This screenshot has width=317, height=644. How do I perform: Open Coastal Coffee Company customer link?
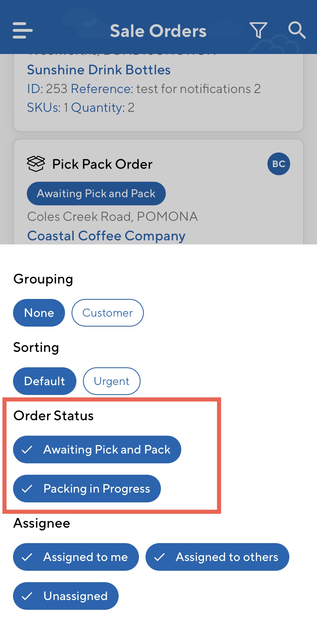click(106, 236)
